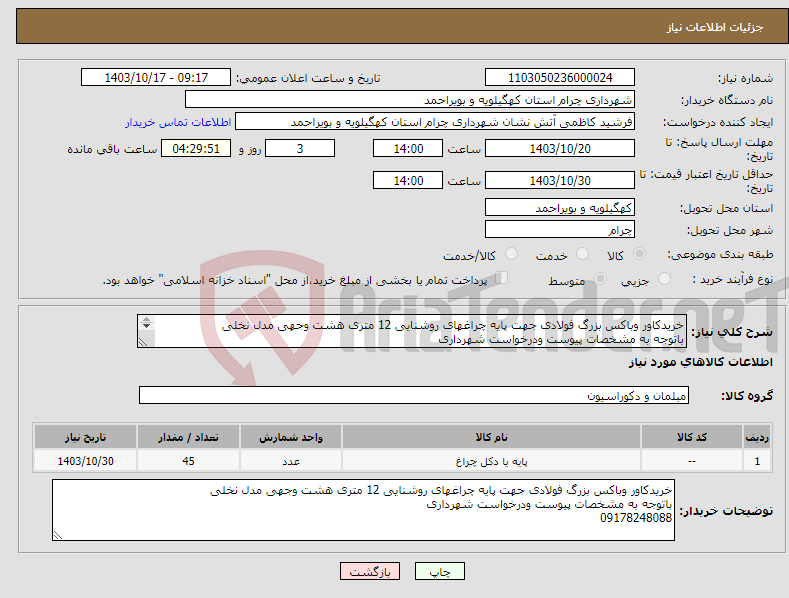Click the unit cell عدد
Image resolution: width=789 pixels, height=598 pixels.
[291, 461]
